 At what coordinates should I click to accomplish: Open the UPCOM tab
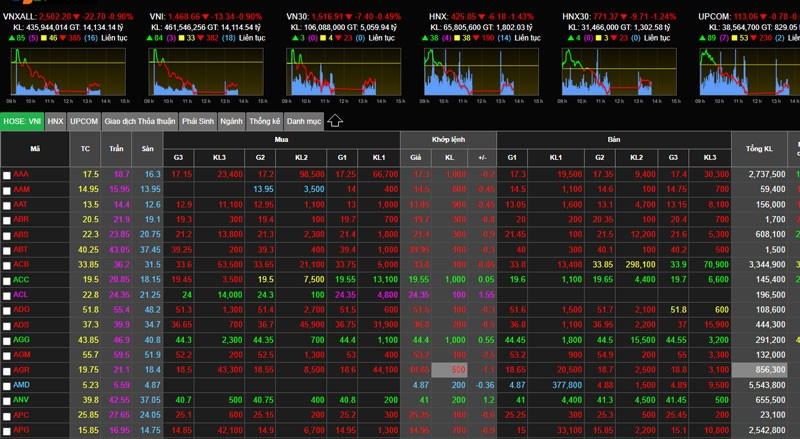84,121
